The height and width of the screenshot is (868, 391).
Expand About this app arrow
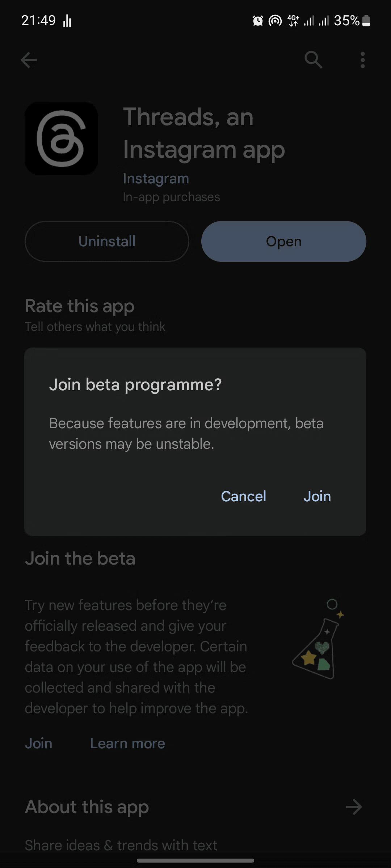(354, 807)
